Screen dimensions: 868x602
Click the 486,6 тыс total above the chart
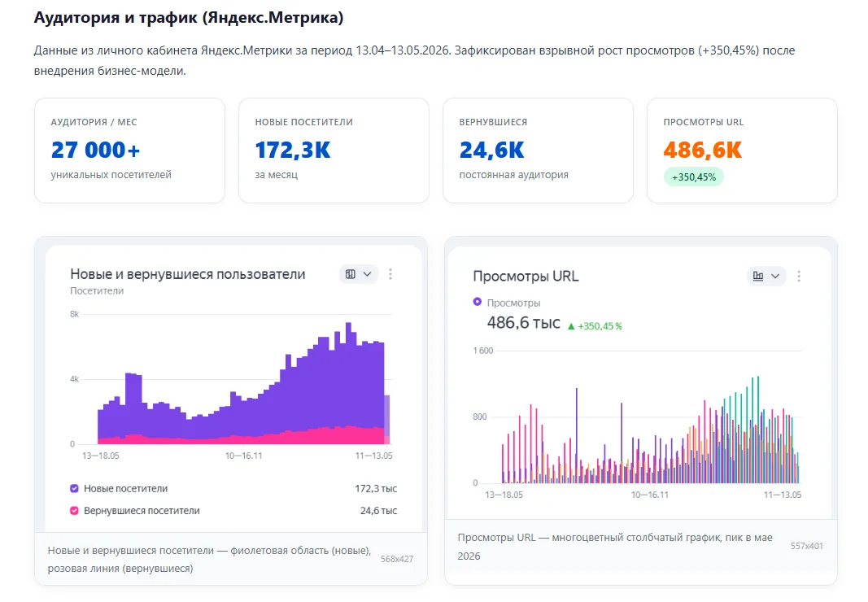pyautogui.click(x=524, y=323)
